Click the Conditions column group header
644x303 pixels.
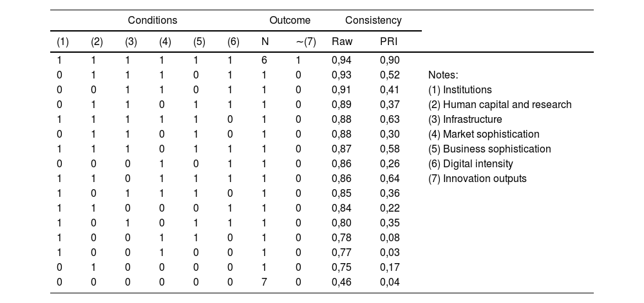click(x=152, y=21)
